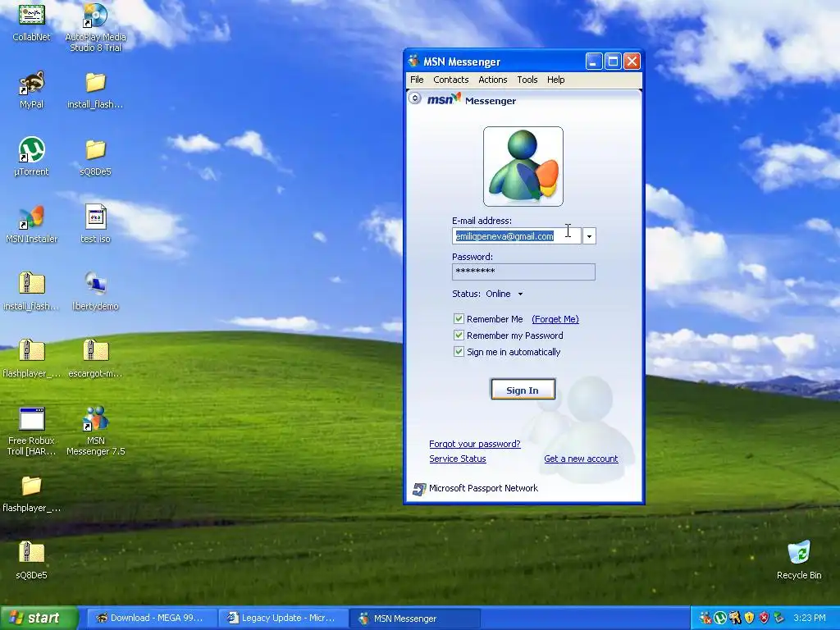Click the Forget Me link
Screen dimensions: 840x630
(555, 319)
